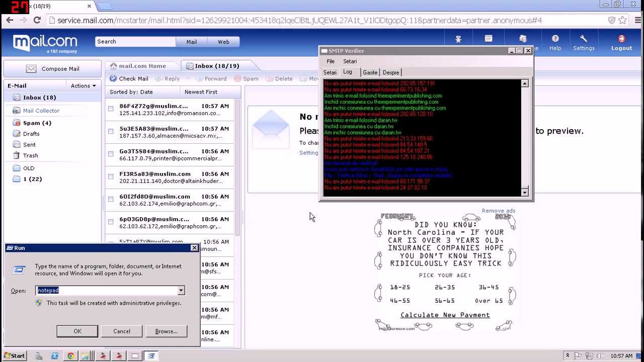Select the 18-25 age option in ad
Image resolution: width=644 pixels, height=362 pixels.
(x=400, y=287)
